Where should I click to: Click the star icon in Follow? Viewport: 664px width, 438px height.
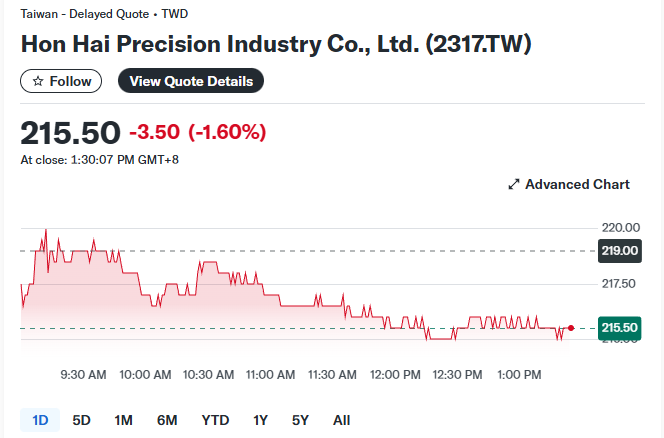pyautogui.click(x=38, y=81)
